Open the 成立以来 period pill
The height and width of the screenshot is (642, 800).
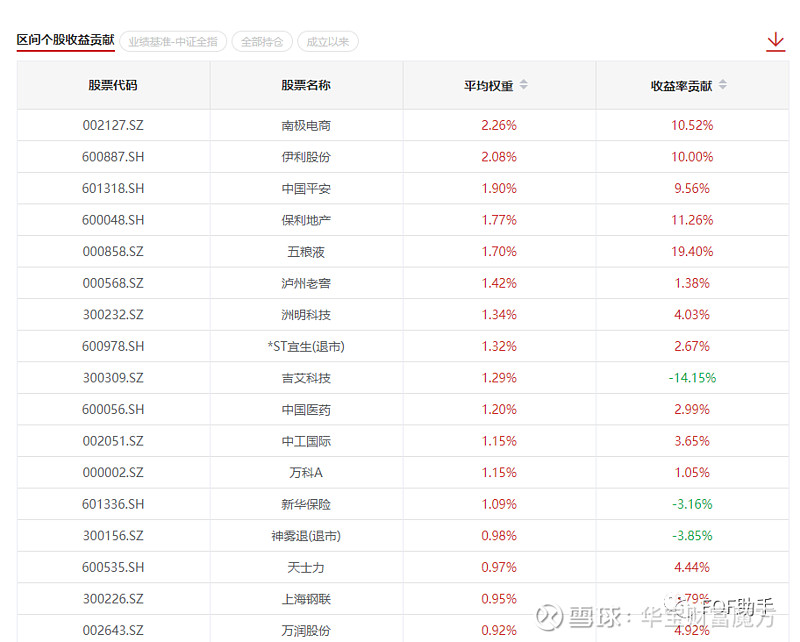[328, 42]
